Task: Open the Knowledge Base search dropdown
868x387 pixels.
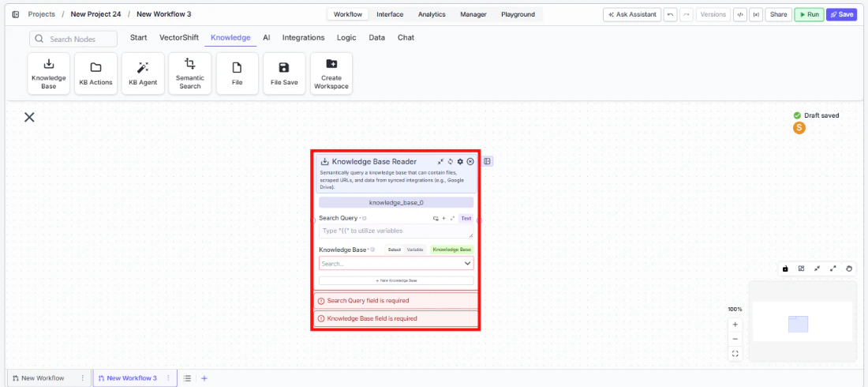Action: pyautogui.click(x=396, y=263)
